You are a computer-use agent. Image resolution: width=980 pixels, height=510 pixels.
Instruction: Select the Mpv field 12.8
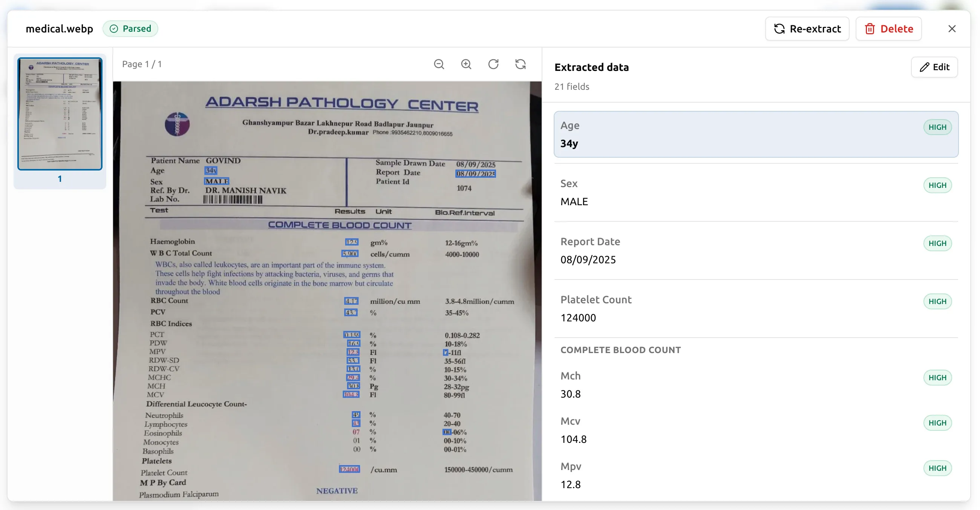pos(756,475)
